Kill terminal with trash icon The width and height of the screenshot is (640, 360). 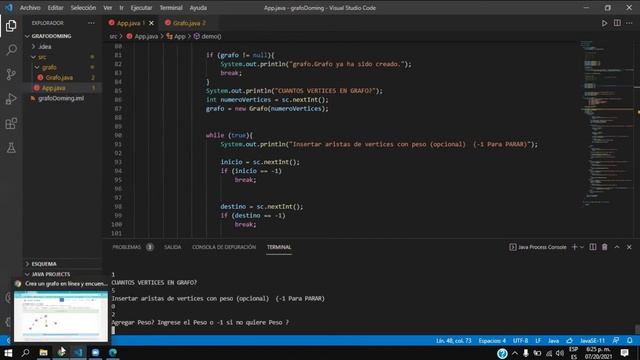604,247
